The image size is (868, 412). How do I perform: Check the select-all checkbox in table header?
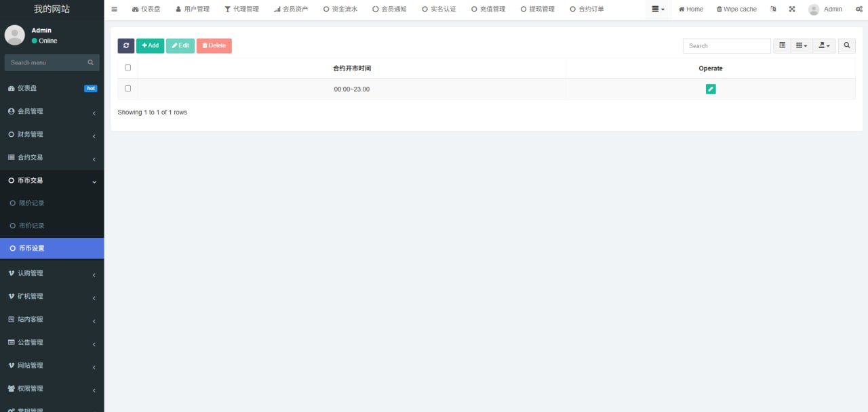click(x=127, y=68)
